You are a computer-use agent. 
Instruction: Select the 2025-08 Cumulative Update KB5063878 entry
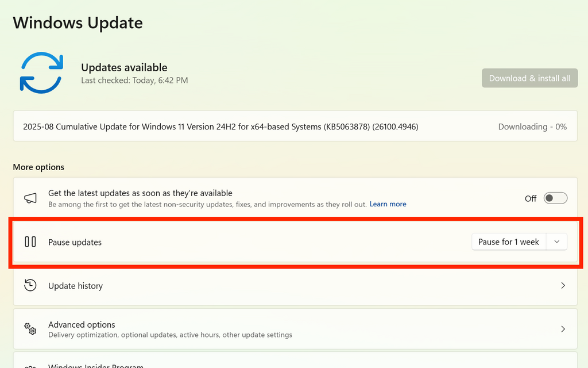pos(295,126)
